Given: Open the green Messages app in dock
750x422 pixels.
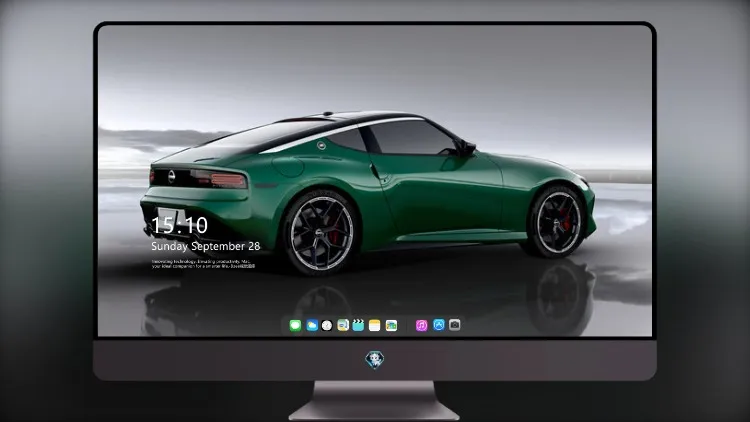Looking at the screenshot, I should point(295,325).
